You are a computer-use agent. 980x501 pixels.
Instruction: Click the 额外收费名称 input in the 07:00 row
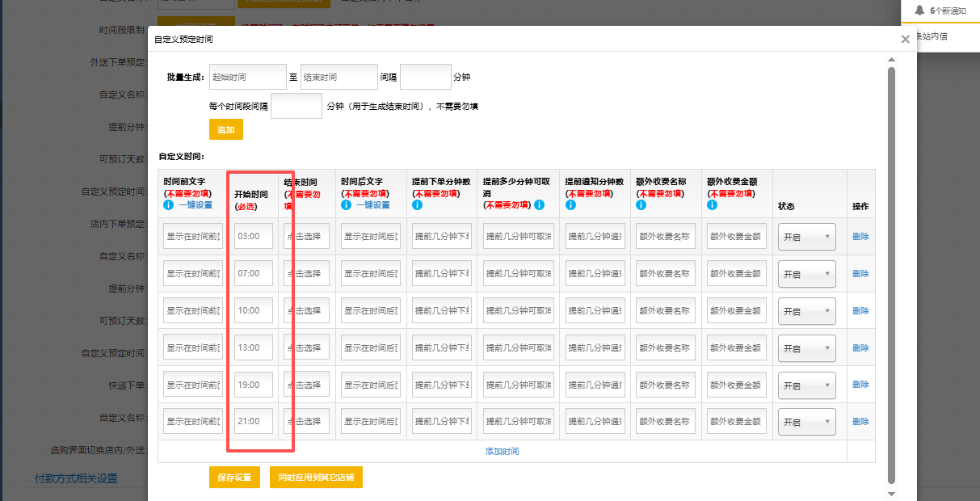point(666,274)
